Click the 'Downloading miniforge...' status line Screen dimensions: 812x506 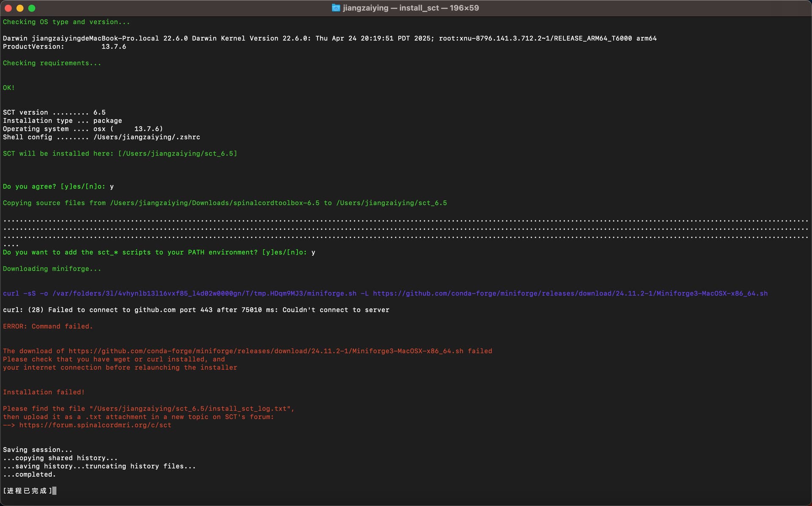coord(52,269)
